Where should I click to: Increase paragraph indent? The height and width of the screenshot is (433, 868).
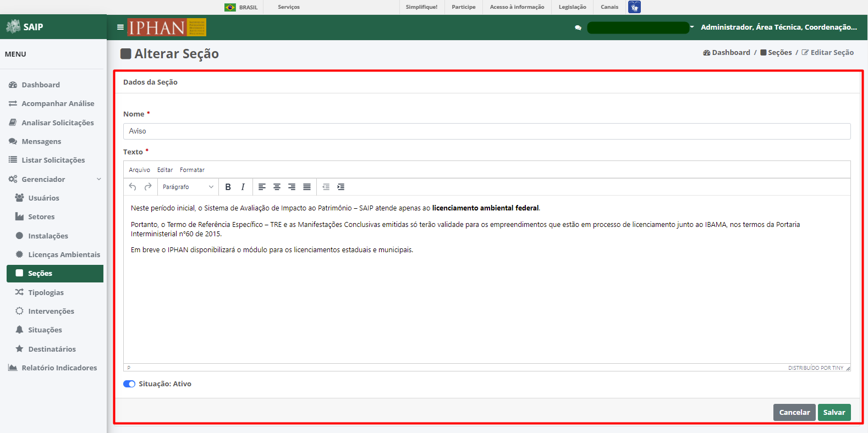coord(341,187)
